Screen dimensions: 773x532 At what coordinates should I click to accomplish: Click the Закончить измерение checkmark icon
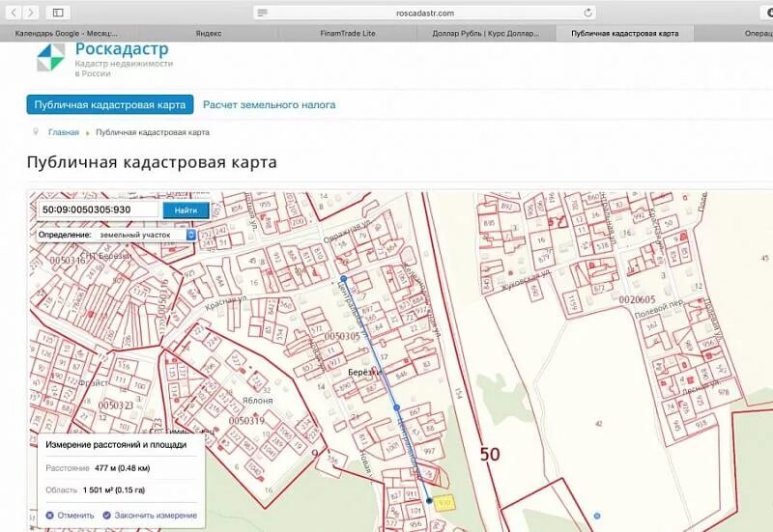click(106, 516)
